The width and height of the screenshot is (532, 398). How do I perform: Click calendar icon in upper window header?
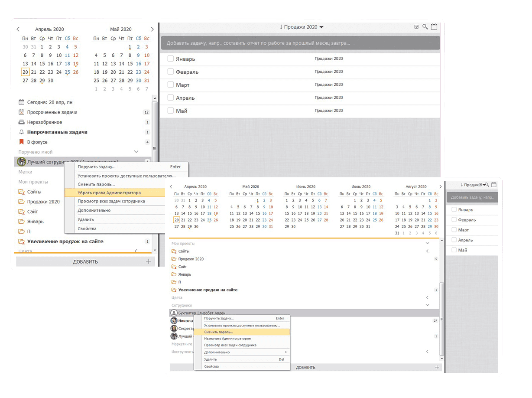[x=434, y=27]
